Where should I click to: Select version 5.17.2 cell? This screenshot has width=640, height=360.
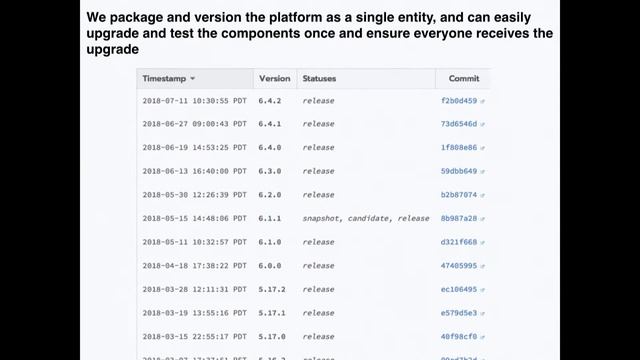[272, 289]
